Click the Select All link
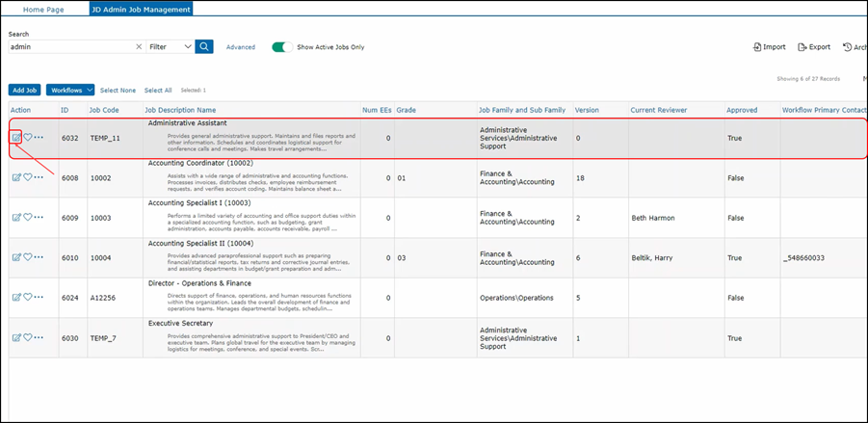Viewport: 868px width, 423px height. coord(158,90)
